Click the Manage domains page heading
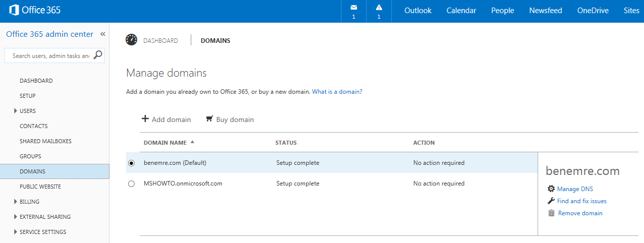This screenshot has height=243, width=644. (166, 73)
